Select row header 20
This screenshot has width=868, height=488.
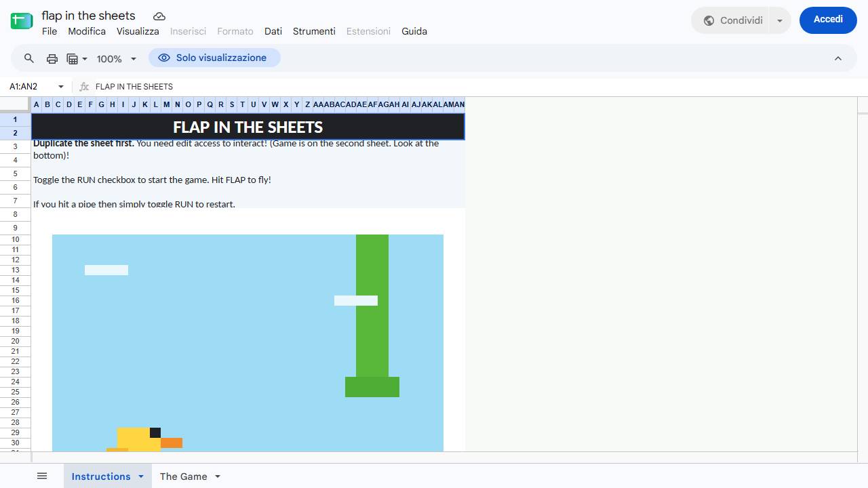[15, 342]
